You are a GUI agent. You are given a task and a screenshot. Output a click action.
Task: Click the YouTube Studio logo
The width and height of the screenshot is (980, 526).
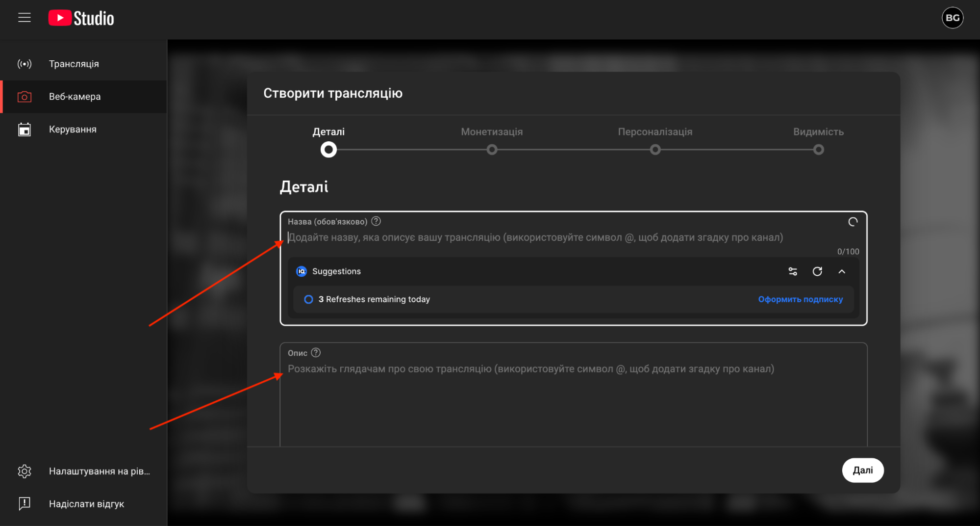(x=81, y=18)
